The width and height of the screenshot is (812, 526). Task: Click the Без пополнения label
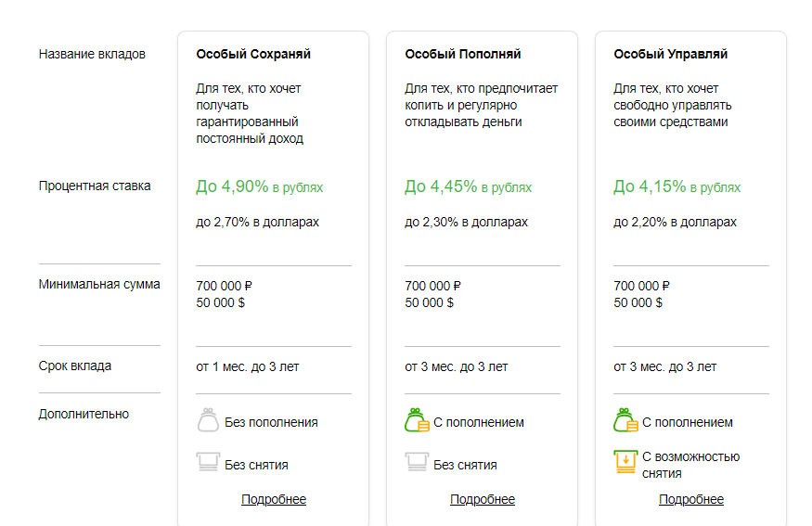point(271,422)
